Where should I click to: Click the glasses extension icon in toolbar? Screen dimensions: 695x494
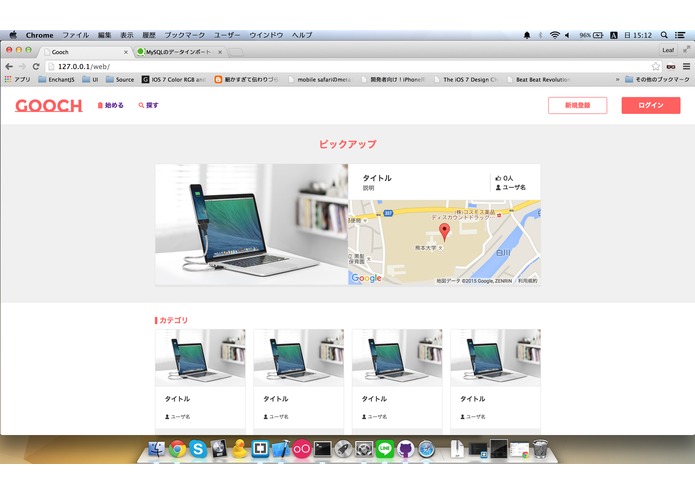point(671,66)
